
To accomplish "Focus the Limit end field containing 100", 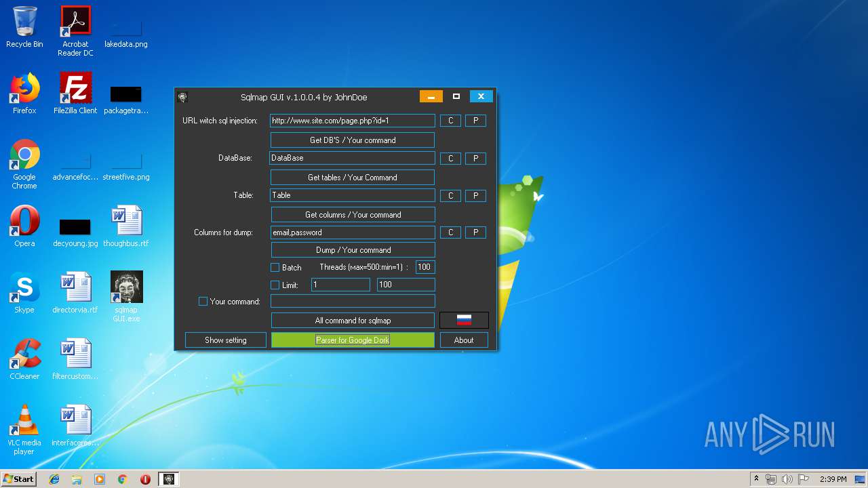I will click(406, 285).
